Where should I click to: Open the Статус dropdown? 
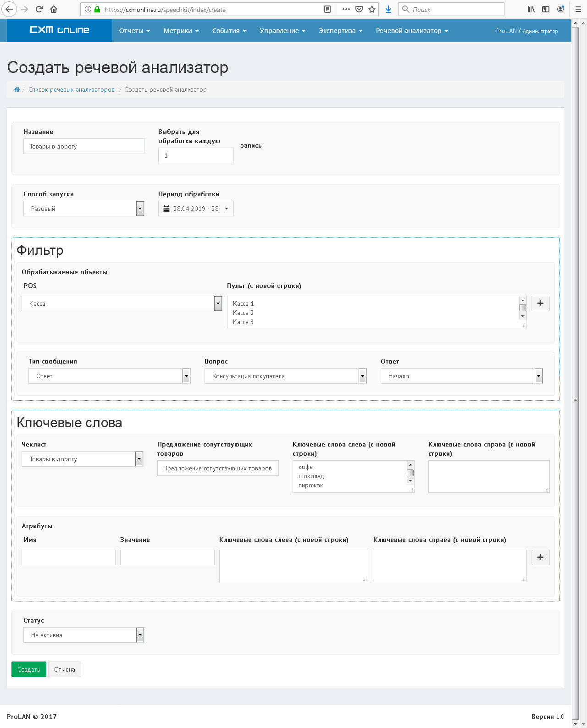83,635
